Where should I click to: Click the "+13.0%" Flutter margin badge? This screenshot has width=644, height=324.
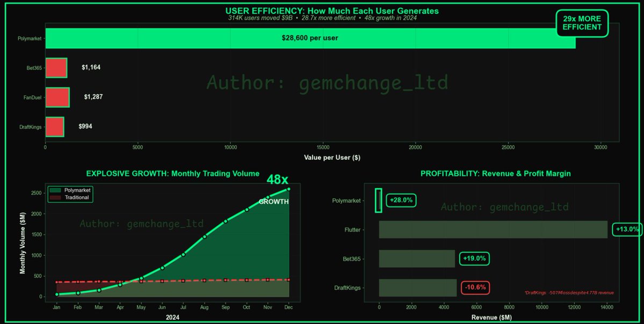click(x=627, y=229)
